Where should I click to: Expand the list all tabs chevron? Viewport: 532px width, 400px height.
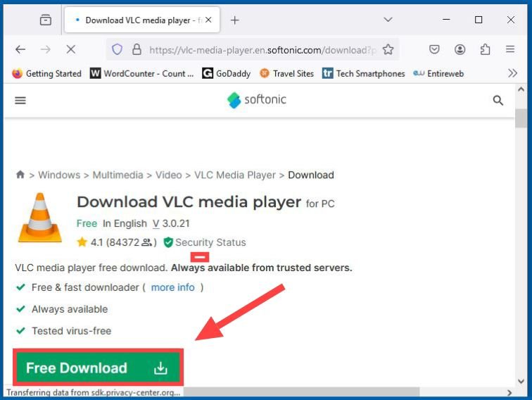388,20
